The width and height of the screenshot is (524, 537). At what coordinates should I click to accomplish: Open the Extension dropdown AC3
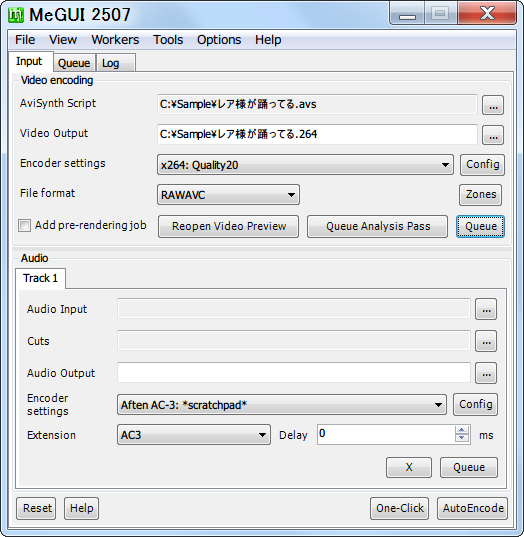tap(194, 435)
